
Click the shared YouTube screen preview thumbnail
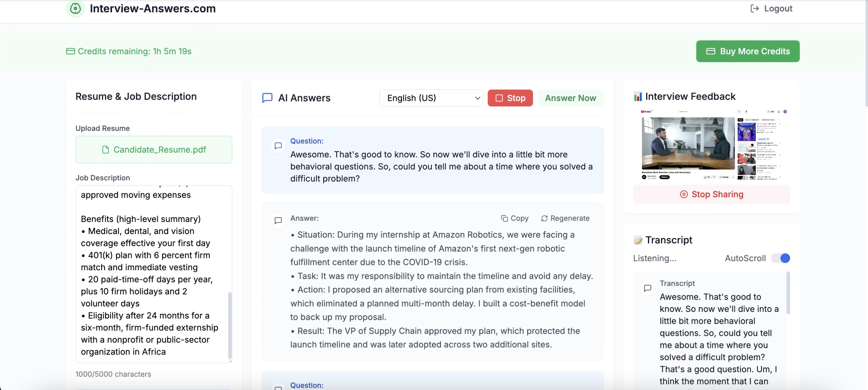click(711, 145)
